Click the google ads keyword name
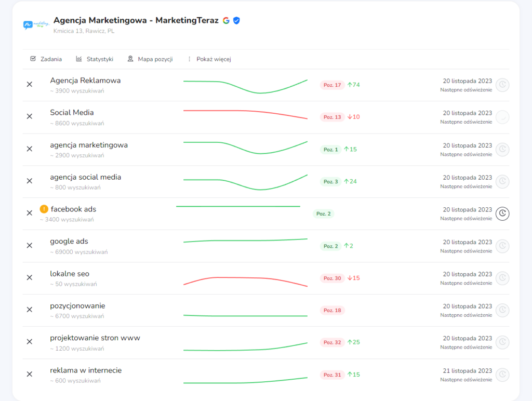The height and width of the screenshot is (401, 532). click(x=69, y=242)
